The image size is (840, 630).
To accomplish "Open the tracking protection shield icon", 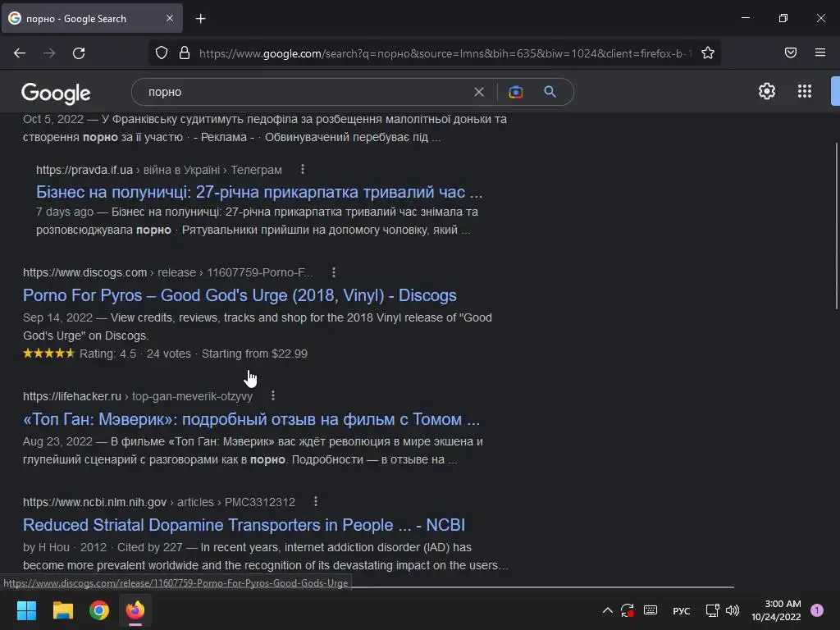I will tap(162, 53).
